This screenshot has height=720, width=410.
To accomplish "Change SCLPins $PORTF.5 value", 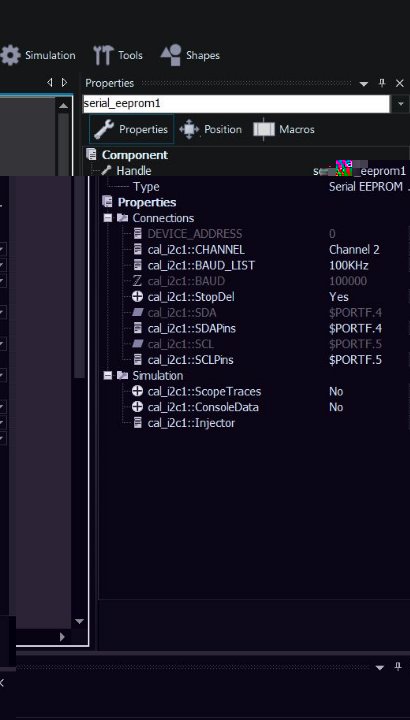I will click(355, 360).
